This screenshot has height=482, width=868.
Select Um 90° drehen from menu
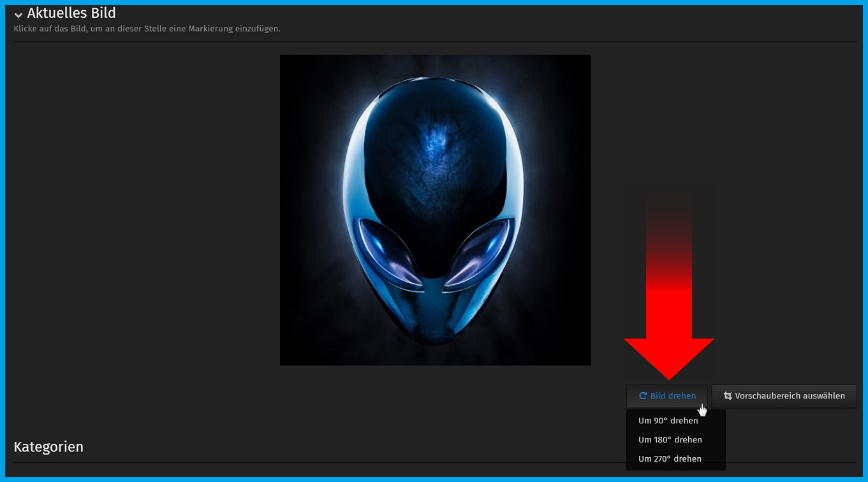click(668, 421)
